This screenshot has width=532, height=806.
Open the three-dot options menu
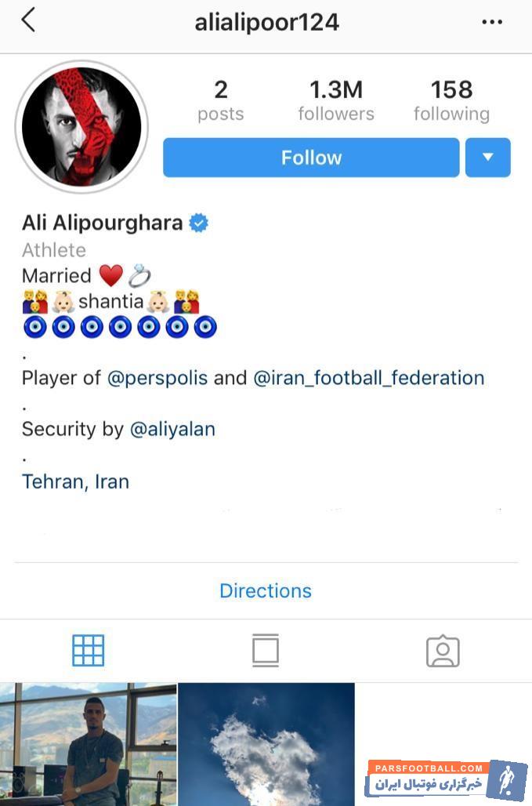coord(492,22)
